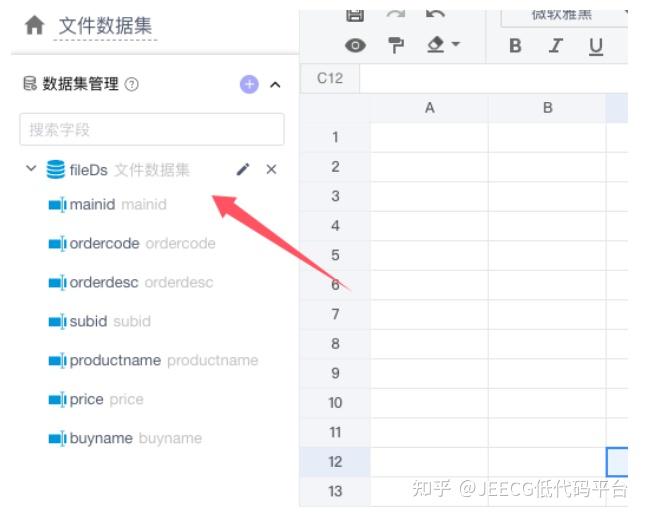645x516 pixels.
Task: Select the productname field
Action: coord(153,360)
